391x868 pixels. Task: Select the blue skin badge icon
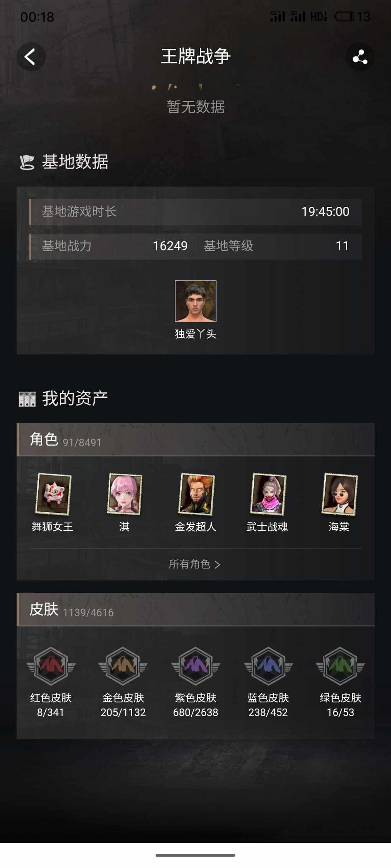pos(268,666)
